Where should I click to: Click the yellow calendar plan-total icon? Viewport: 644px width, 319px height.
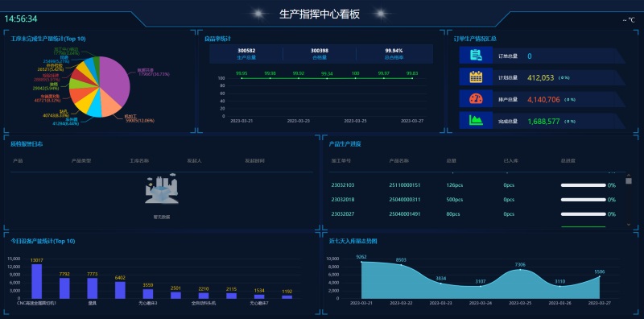point(476,77)
